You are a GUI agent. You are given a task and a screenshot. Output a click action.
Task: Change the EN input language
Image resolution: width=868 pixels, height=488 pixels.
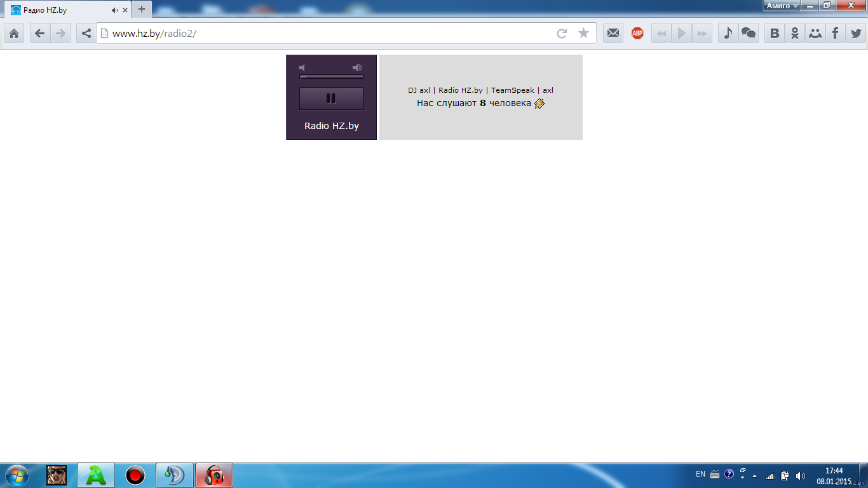pyautogui.click(x=700, y=474)
